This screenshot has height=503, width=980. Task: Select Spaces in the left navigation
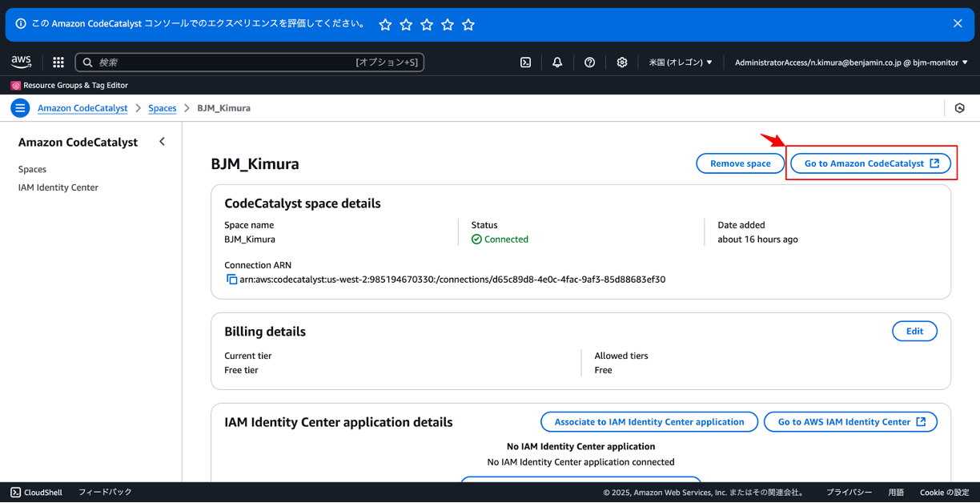click(32, 169)
